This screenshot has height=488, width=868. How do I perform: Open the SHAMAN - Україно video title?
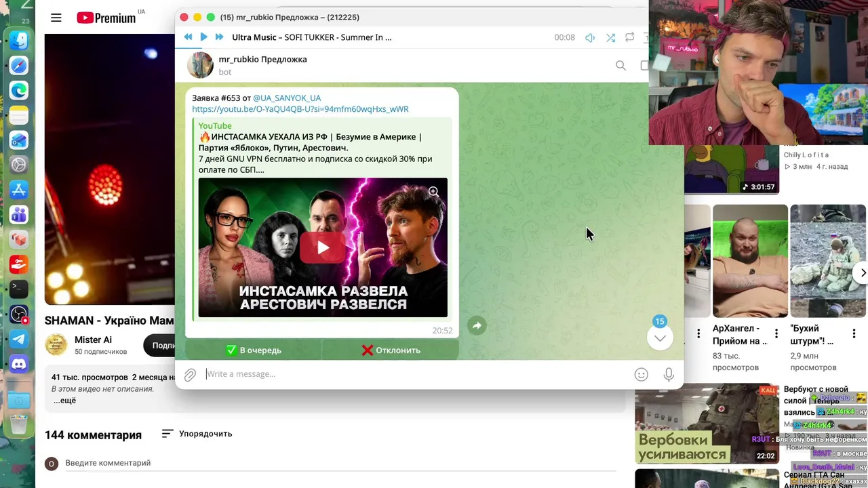click(109, 321)
